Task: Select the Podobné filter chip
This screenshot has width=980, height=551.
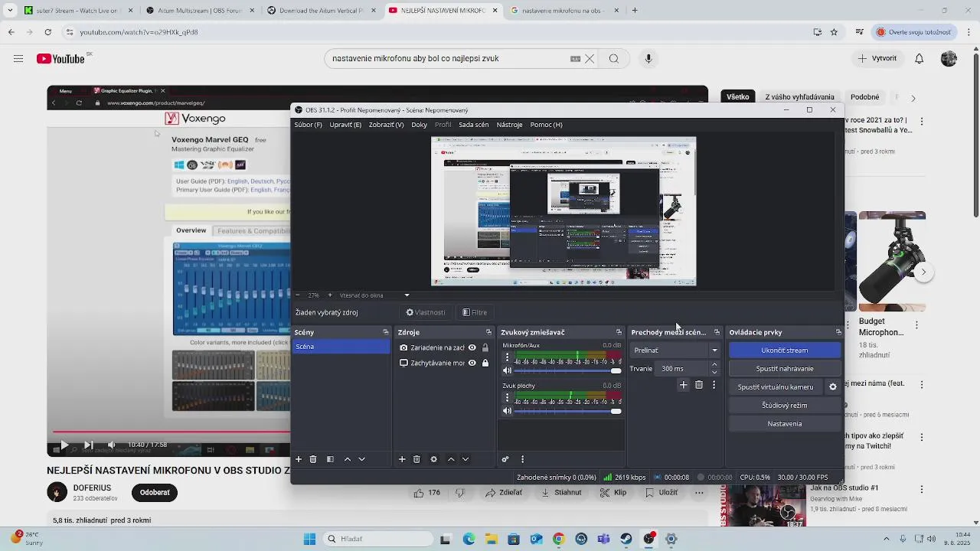Action: 864,97
